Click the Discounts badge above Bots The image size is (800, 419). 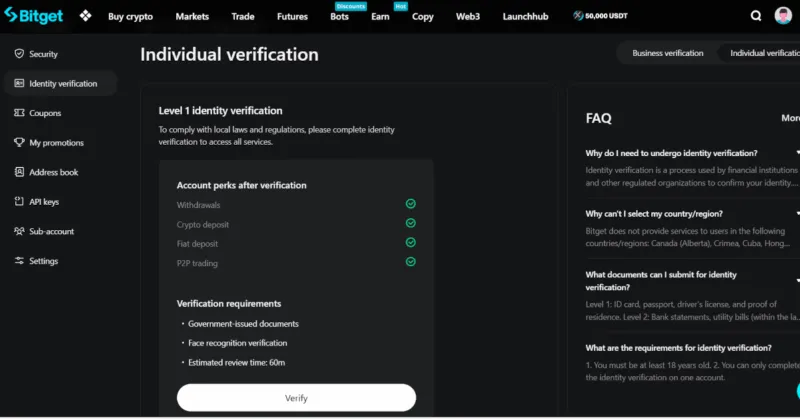point(351,6)
